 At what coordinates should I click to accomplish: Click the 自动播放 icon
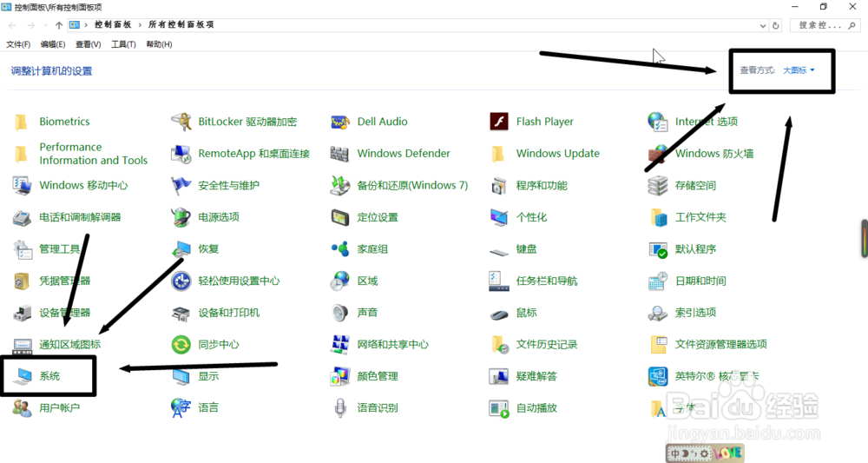499,408
